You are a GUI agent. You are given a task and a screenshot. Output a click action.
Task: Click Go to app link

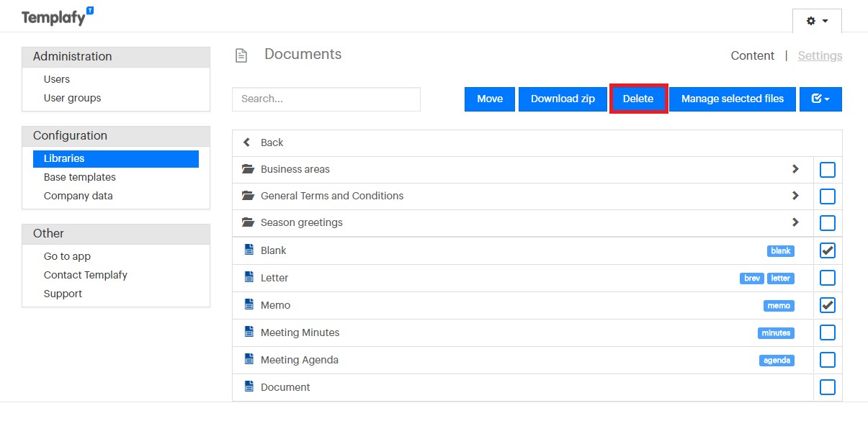pos(67,256)
